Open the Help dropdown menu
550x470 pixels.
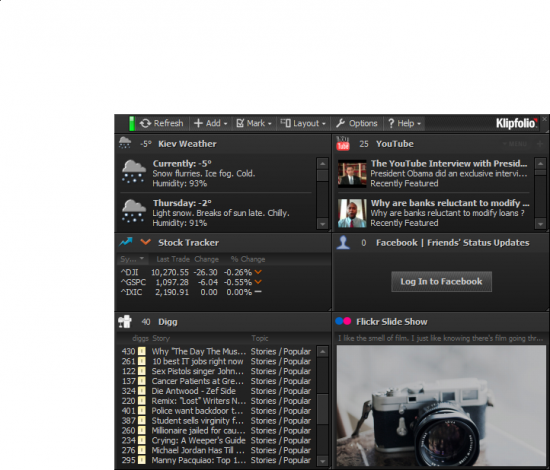(404, 123)
